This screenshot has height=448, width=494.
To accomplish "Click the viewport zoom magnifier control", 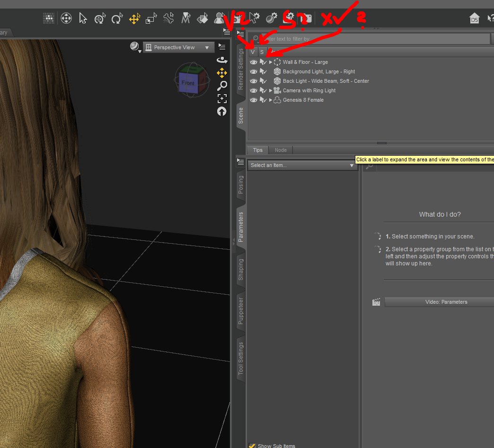I will (x=222, y=85).
